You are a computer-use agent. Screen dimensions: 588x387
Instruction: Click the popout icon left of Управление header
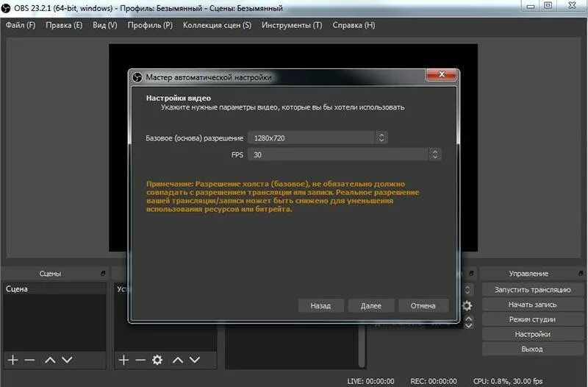coord(471,273)
